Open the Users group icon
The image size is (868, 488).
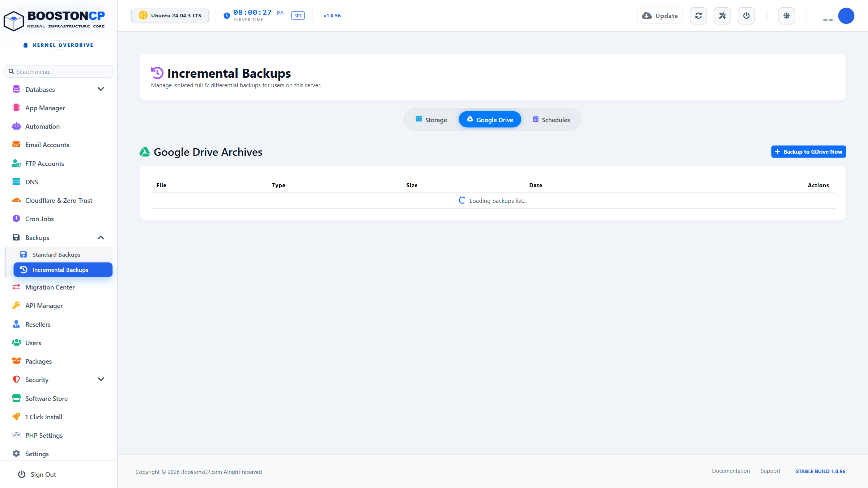pos(16,343)
